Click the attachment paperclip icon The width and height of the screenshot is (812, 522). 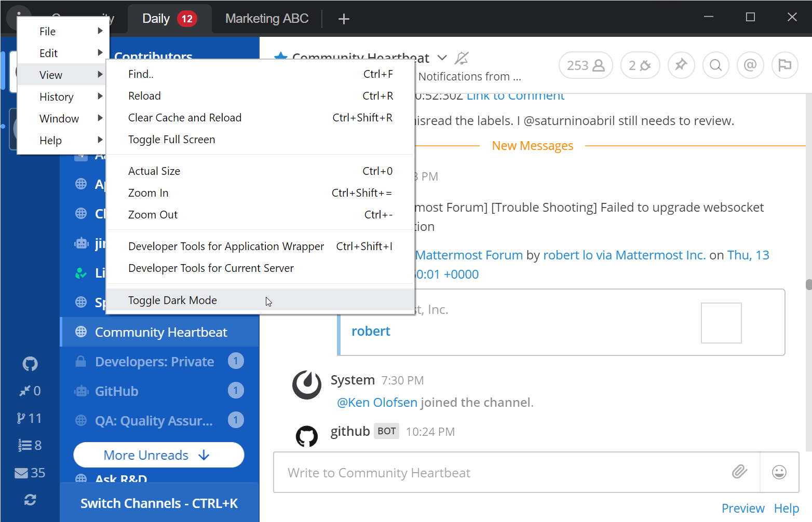click(739, 472)
